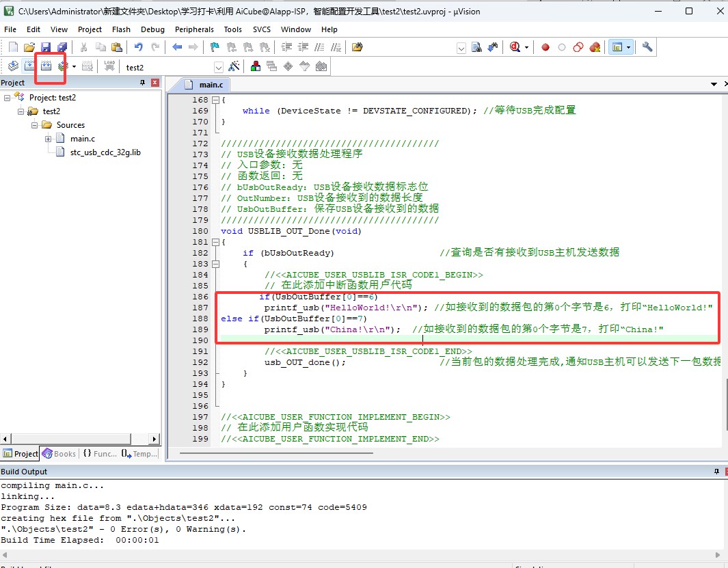The height and width of the screenshot is (568, 728).
Task: Open Options for Target magic wand
Action: (x=234, y=66)
